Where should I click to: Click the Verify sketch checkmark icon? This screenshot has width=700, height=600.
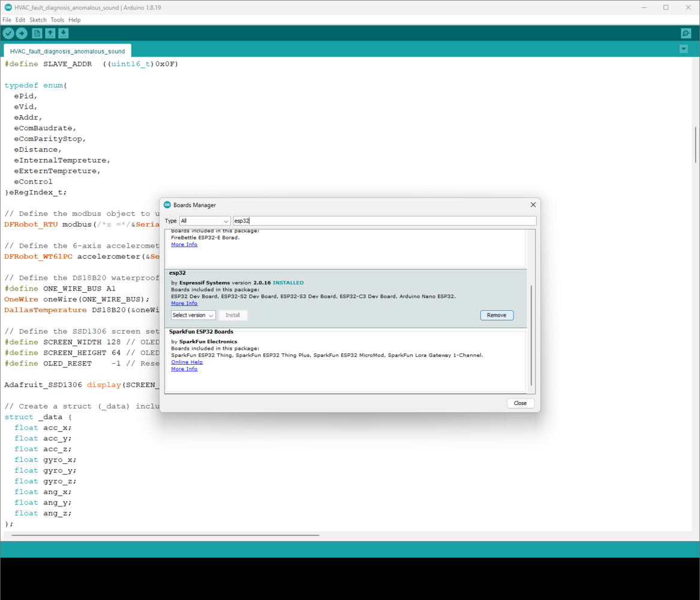(8, 34)
